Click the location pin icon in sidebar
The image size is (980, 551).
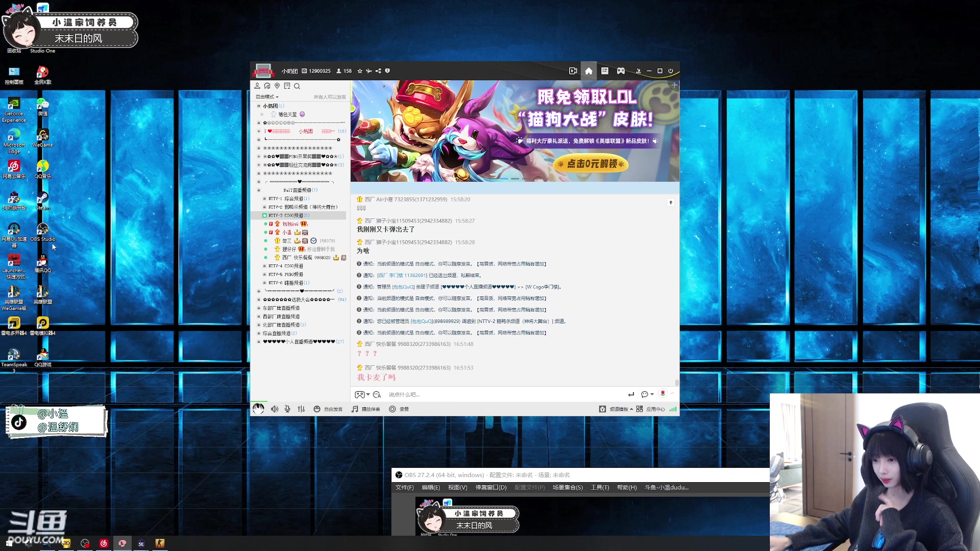[x=277, y=86]
